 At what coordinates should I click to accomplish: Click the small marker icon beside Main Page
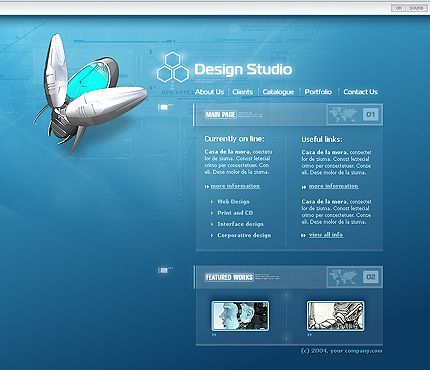click(x=163, y=107)
